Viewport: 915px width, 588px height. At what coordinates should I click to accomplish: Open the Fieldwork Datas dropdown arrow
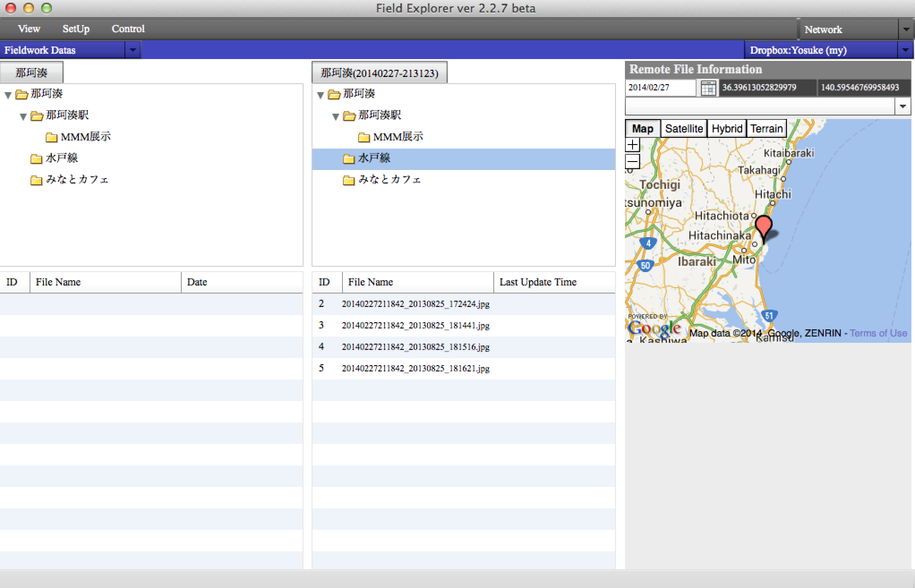click(x=133, y=50)
